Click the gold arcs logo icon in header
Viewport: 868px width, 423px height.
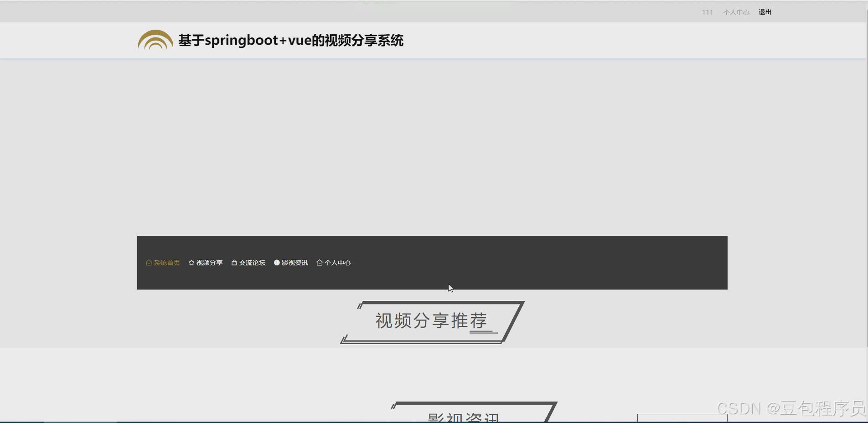pyautogui.click(x=155, y=40)
